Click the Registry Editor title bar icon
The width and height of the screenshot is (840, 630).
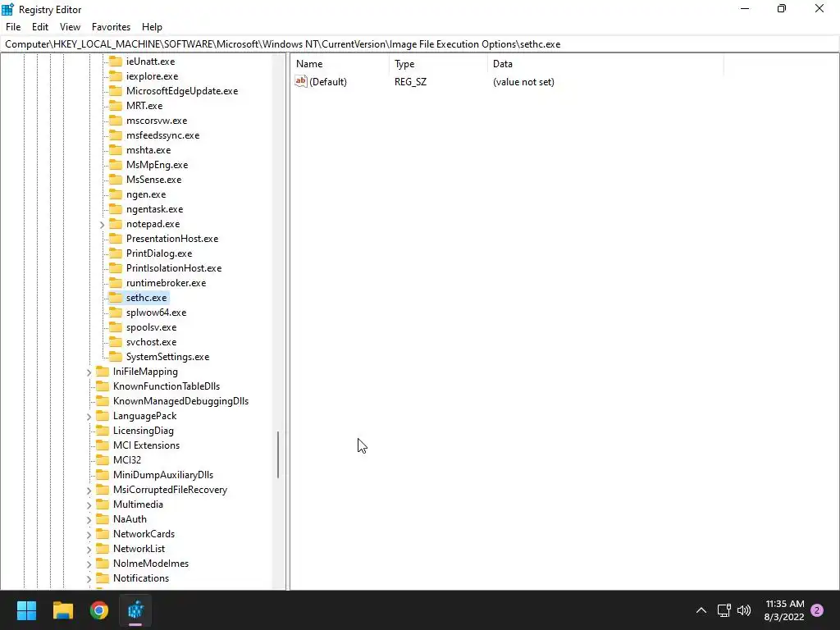tap(8, 9)
